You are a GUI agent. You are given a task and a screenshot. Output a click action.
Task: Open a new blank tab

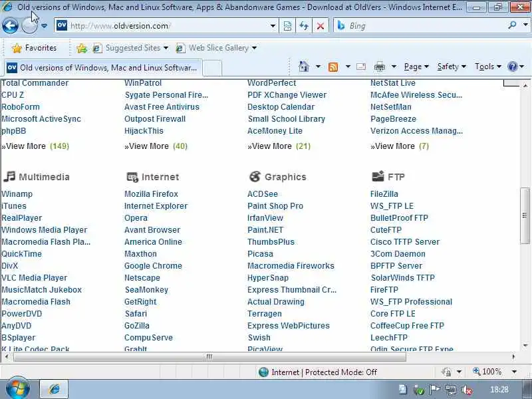(x=212, y=68)
